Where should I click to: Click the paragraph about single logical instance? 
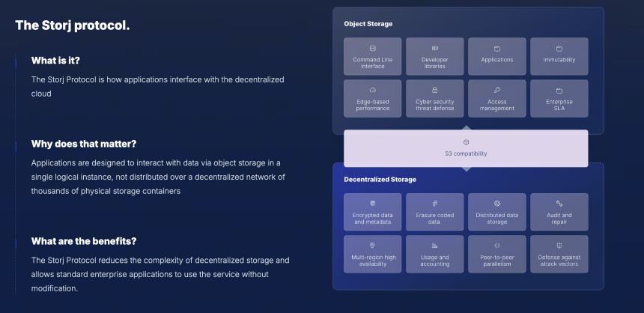[158, 177]
